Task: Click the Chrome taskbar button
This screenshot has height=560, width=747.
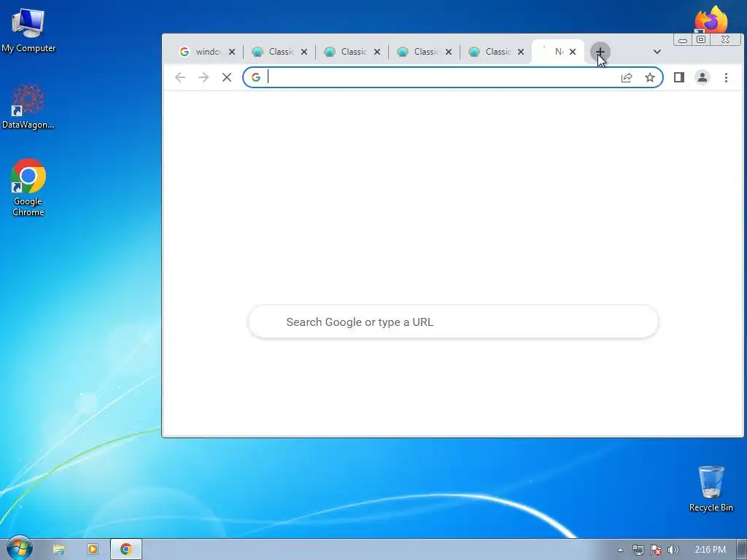Action: (x=125, y=549)
